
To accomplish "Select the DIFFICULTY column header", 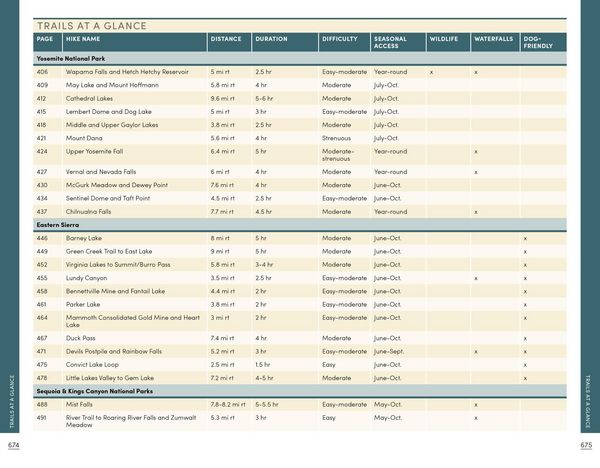I will 339,39.
